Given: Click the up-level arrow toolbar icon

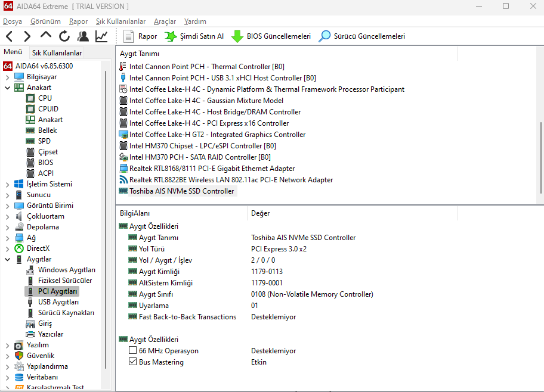Looking at the screenshot, I should pyautogui.click(x=46, y=35).
